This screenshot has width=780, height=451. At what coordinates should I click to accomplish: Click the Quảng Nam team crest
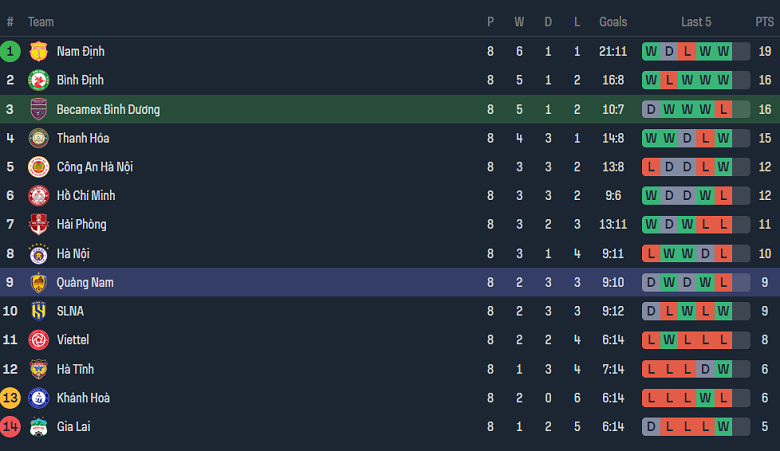[x=39, y=283]
